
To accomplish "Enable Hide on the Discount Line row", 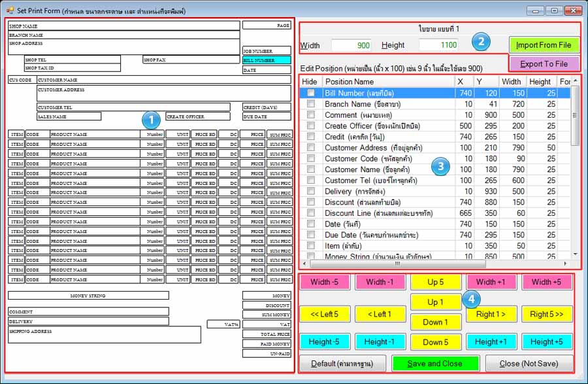I will pyautogui.click(x=311, y=213).
